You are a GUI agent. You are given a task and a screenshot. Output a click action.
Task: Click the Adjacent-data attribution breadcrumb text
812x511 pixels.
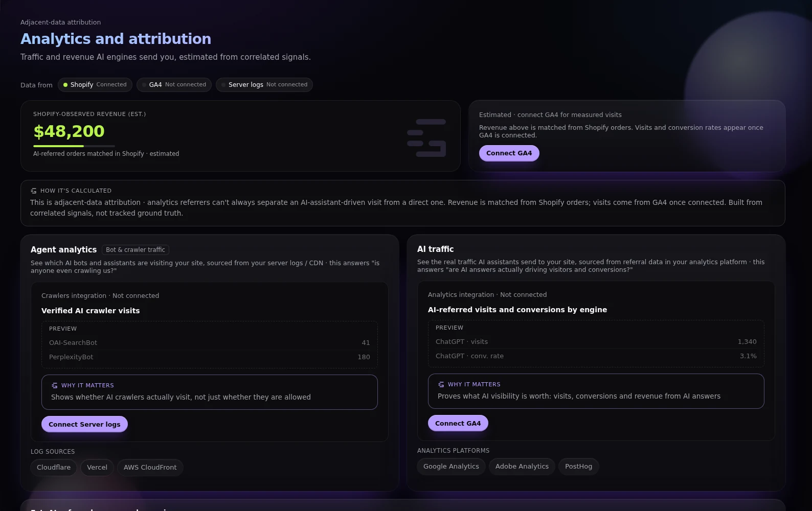tap(60, 22)
